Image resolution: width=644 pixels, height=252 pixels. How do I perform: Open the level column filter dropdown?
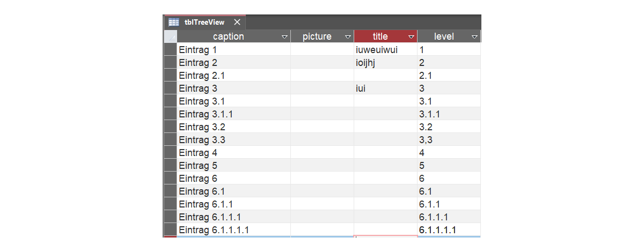tap(474, 37)
